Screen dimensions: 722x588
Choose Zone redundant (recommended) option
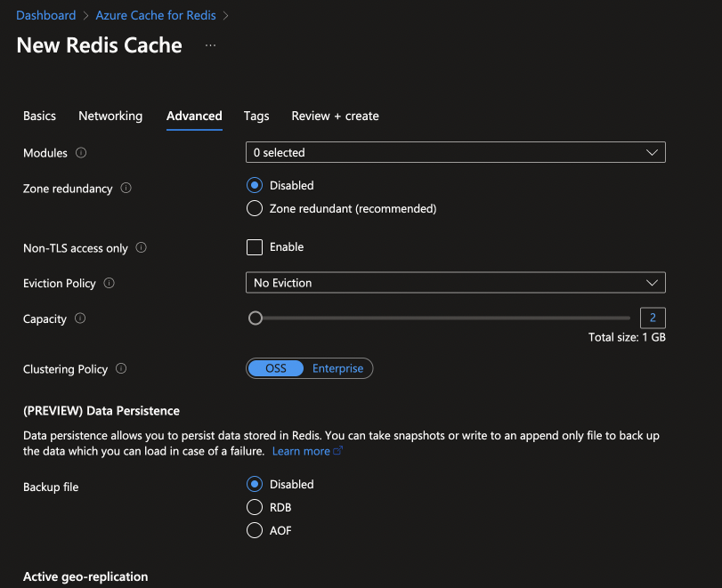255,208
